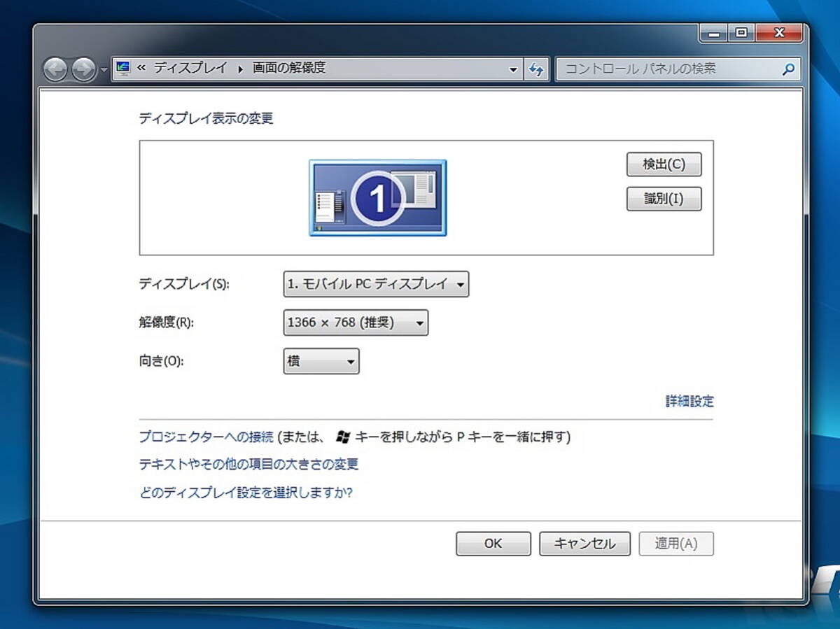The width and height of the screenshot is (840, 629).
Task: Click the コントロール パネルの検索 search field
Action: point(678,69)
